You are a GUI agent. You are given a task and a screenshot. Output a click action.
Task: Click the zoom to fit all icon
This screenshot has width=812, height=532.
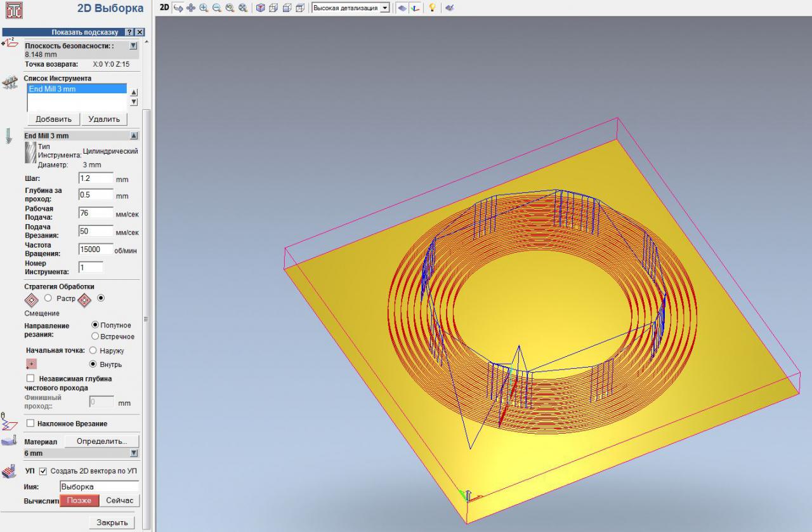pyautogui.click(x=242, y=8)
